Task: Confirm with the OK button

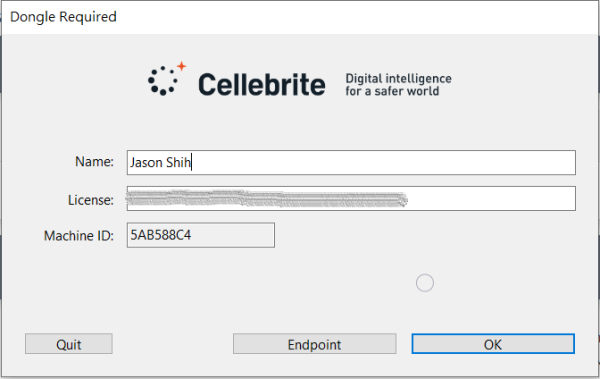Action: click(x=493, y=344)
